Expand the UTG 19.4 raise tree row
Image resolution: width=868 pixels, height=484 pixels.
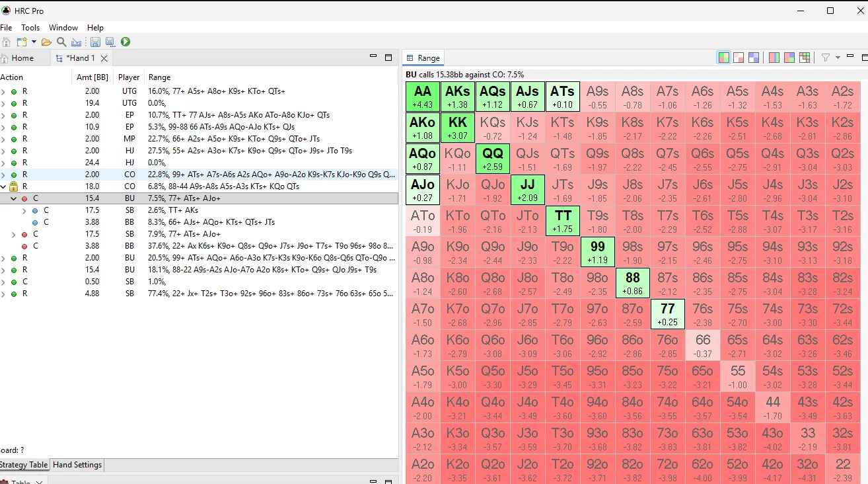[x=3, y=103]
